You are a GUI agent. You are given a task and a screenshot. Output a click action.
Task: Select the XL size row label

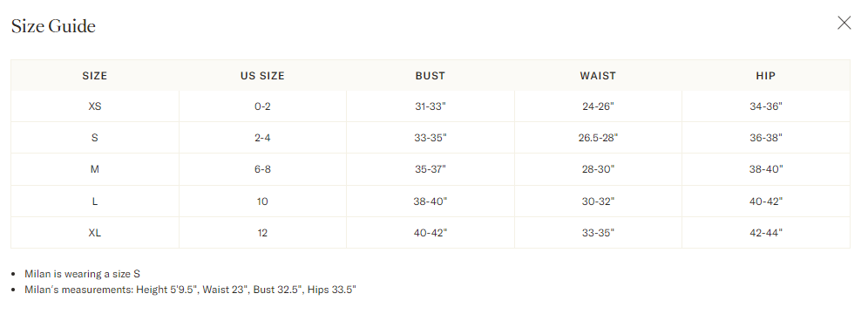click(95, 233)
